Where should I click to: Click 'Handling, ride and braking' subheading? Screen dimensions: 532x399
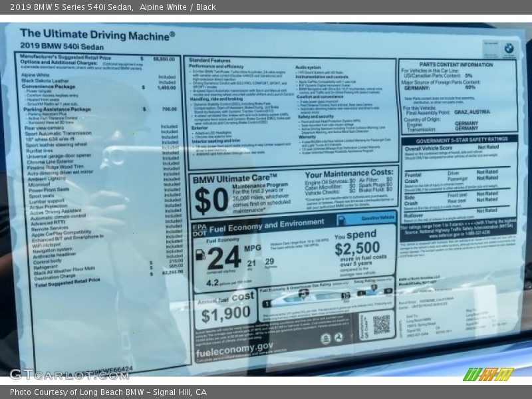pos(216,99)
